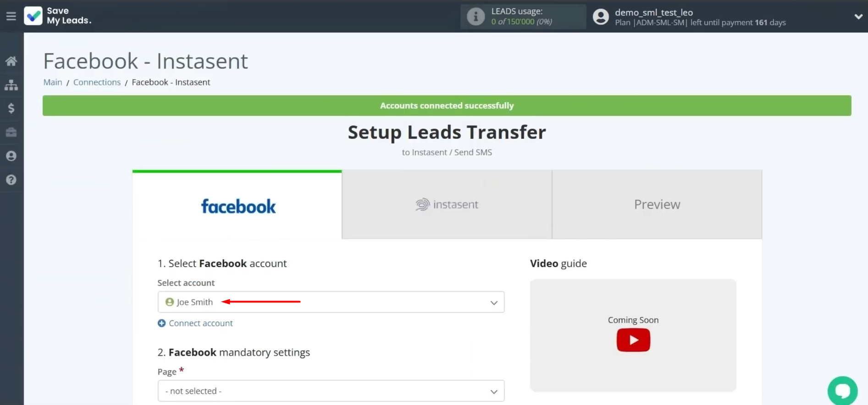Screen dimensions: 868x405
Task: Click the Accounts connected successfully banner
Action: [447, 105]
